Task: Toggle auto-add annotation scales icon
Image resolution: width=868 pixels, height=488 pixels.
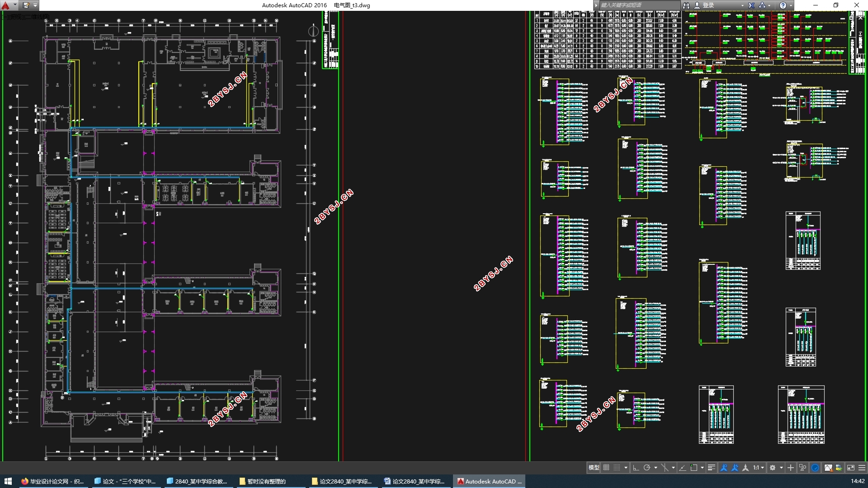Action: pos(735,468)
